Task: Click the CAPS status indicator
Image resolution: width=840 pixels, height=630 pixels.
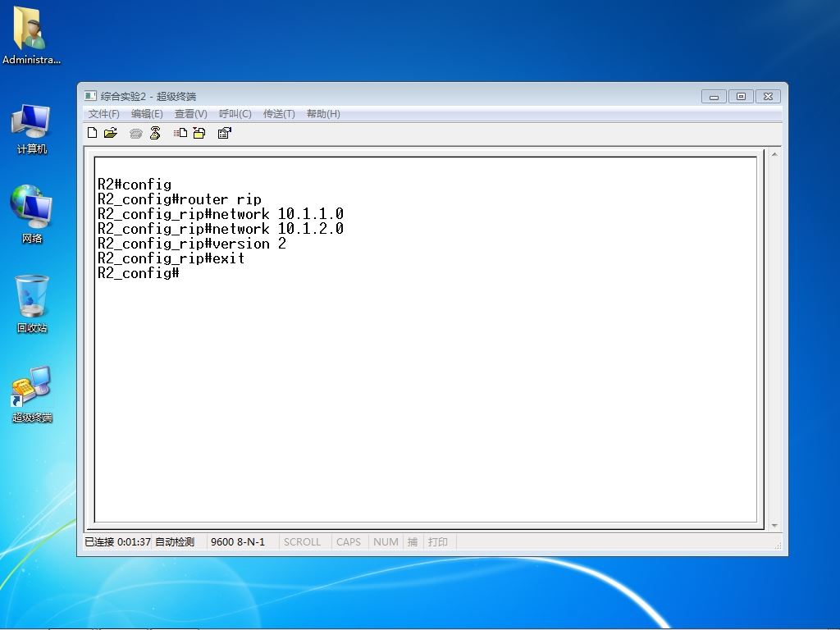Action: coord(348,541)
